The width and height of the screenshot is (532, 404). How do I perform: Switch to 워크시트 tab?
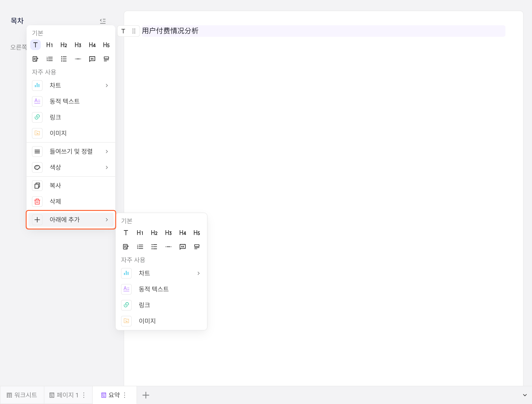pyautogui.click(x=22, y=395)
